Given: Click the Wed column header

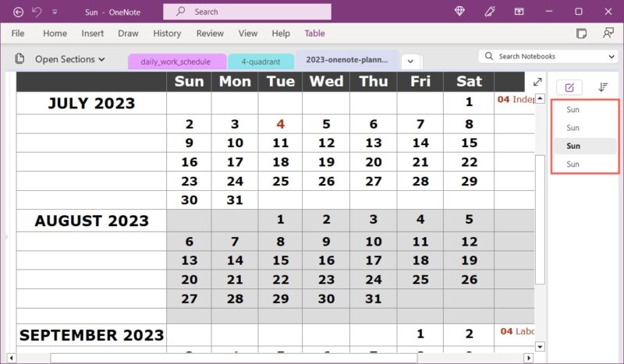Looking at the screenshot, I should click(326, 82).
